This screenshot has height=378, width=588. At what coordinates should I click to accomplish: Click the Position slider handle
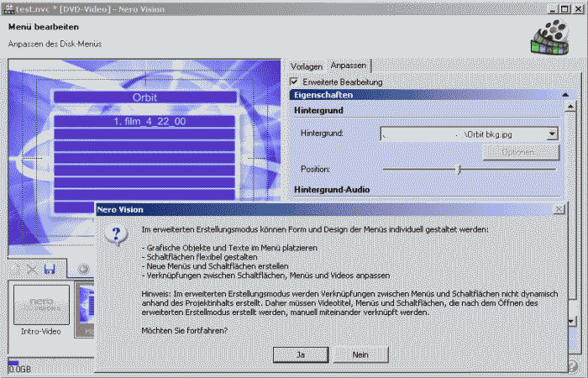[x=459, y=170]
